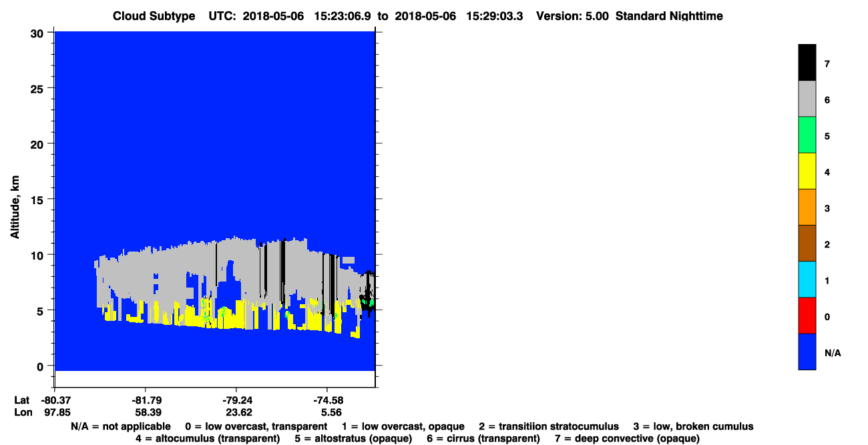This screenshot has height=445, width=868.
Task: Click the red color swatch labeled 0
Action: point(807,315)
